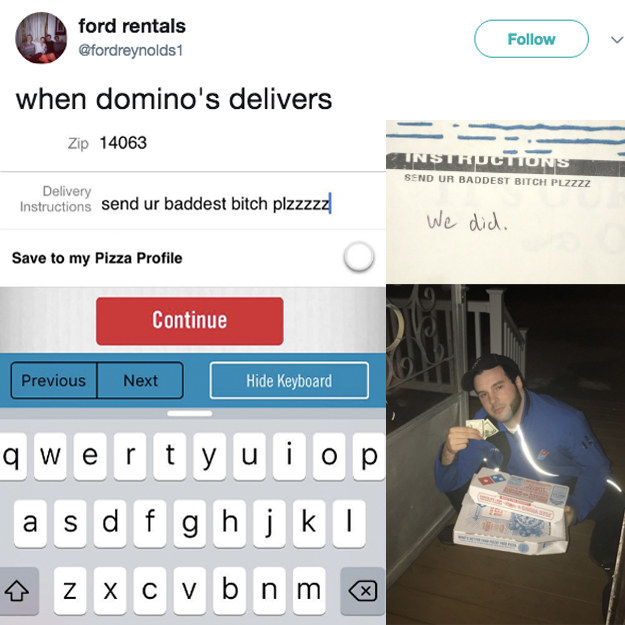The image size is (625, 625).
Task: Open @fordreynolds1 handle link
Action: pos(131,51)
